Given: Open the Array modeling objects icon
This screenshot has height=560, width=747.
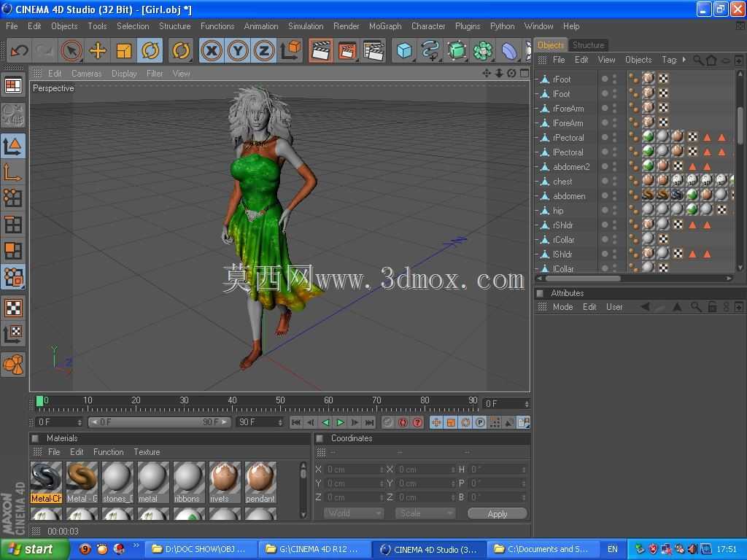Looking at the screenshot, I should coord(483,50).
